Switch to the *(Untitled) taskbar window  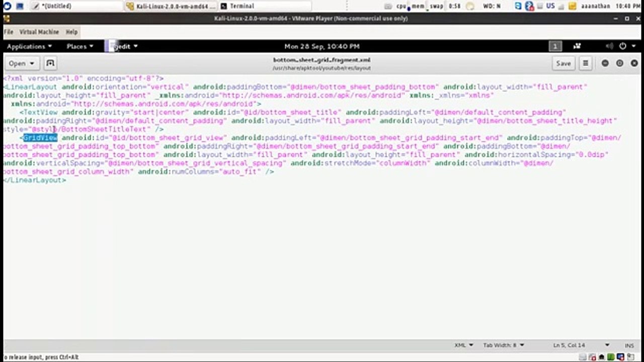coord(75,6)
